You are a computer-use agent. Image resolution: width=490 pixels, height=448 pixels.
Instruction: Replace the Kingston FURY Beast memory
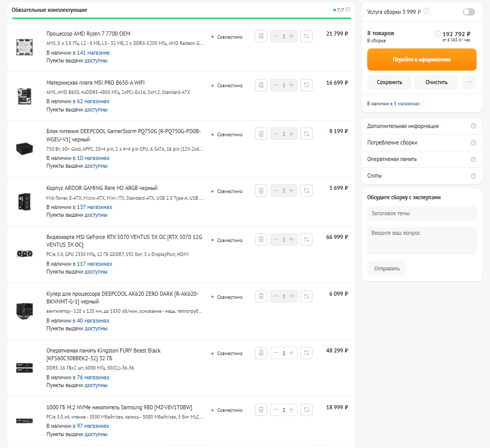(x=306, y=353)
